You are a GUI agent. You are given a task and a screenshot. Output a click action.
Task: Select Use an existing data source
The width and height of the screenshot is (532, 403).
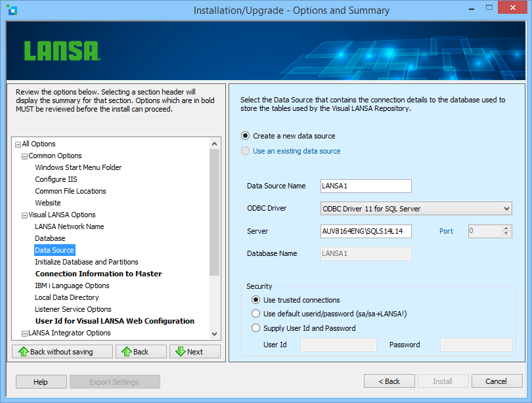(x=291, y=151)
